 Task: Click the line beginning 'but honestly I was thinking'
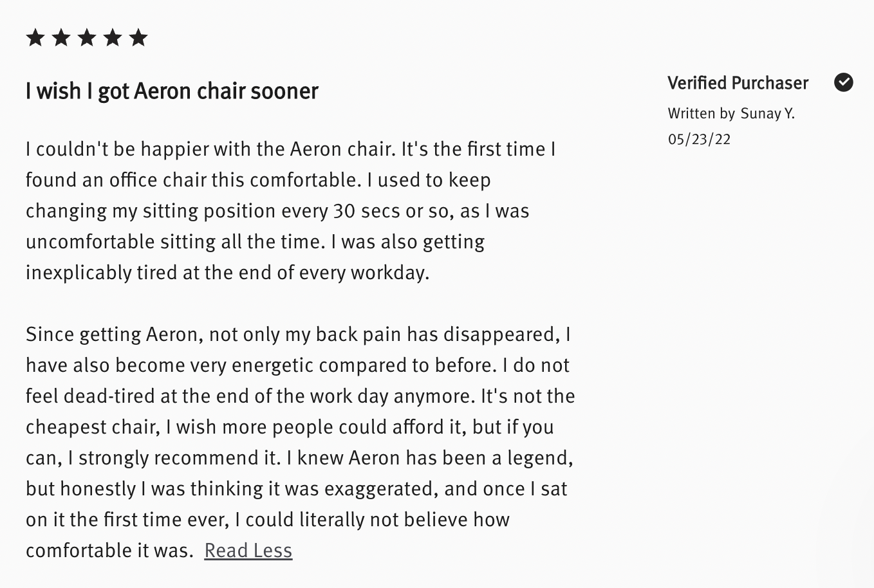pyautogui.click(x=297, y=489)
